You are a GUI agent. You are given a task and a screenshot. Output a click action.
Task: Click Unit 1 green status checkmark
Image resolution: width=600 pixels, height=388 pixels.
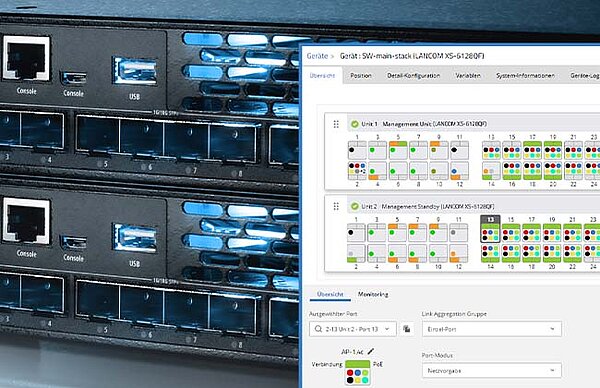pyautogui.click(x=355, y=124)
